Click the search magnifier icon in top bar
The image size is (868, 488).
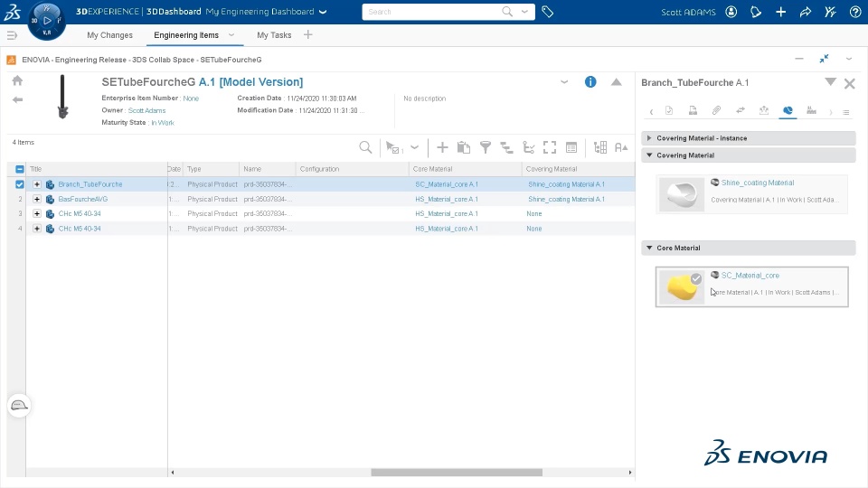click(x=507, y=12)
